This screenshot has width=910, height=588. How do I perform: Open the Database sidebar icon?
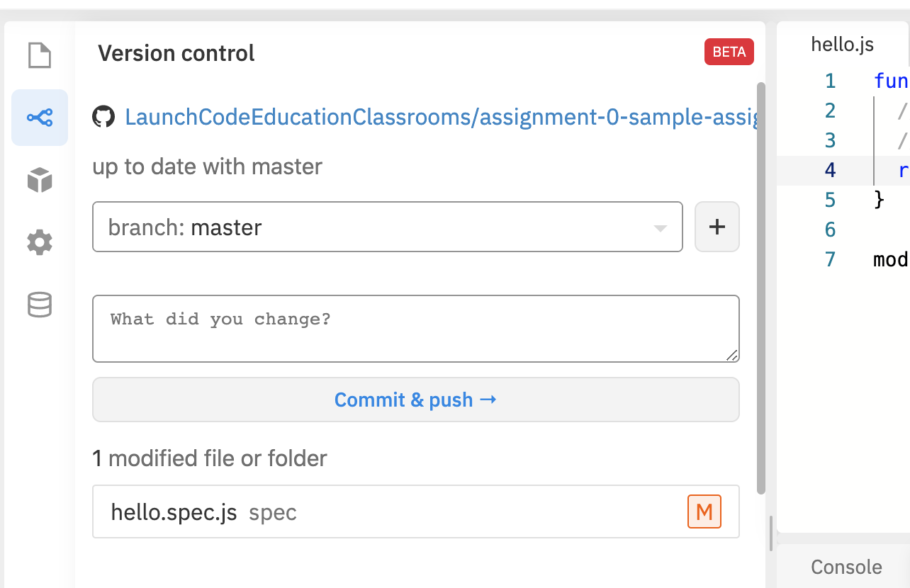pos(40,305)
